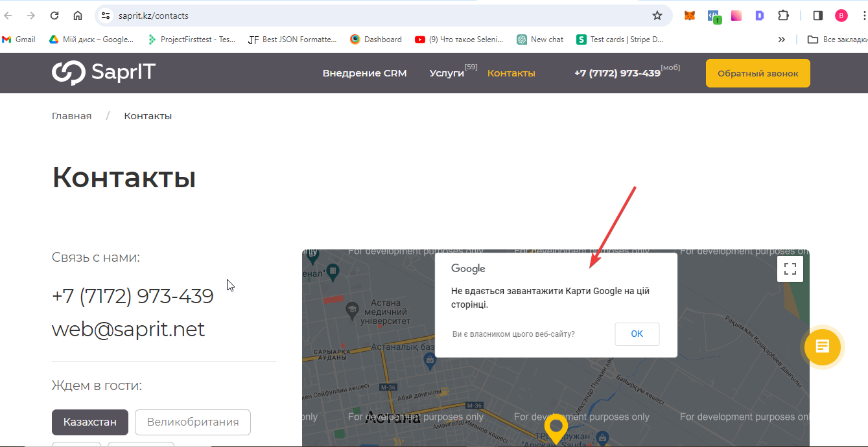The image size is (868, 447).
Task: Open the Внедрение CRM menu item
Action: [x=364, y=73]
